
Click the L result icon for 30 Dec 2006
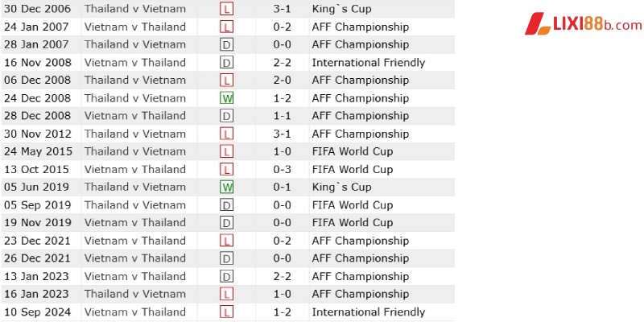[x=226, y=9]
